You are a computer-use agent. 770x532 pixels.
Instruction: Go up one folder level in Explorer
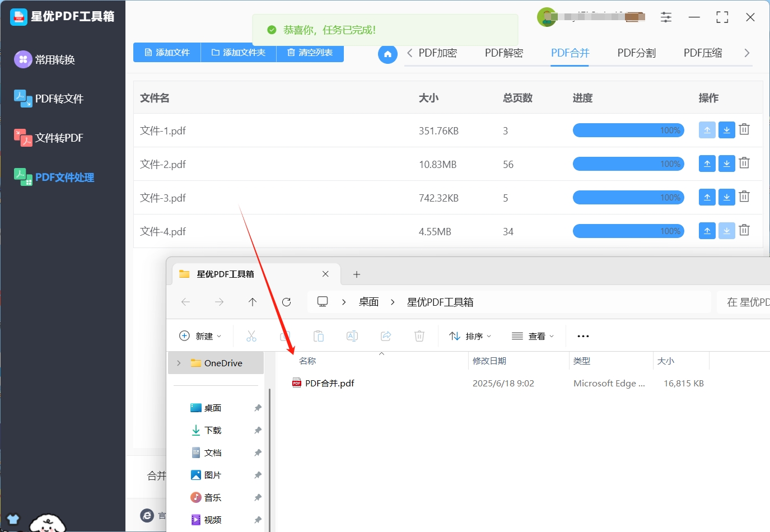(253, 302)
